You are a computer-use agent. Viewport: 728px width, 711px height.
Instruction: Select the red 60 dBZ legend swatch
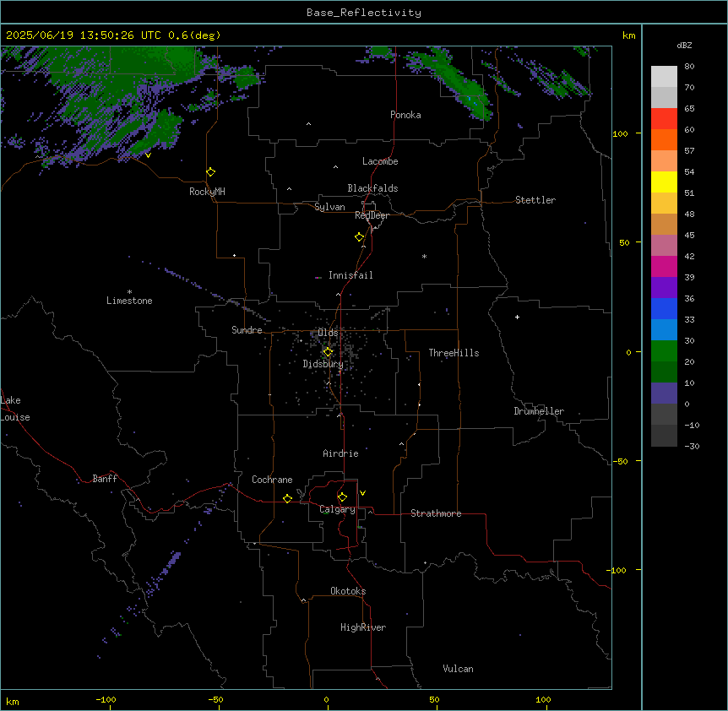pyautogui.click(x=664, y=119)
